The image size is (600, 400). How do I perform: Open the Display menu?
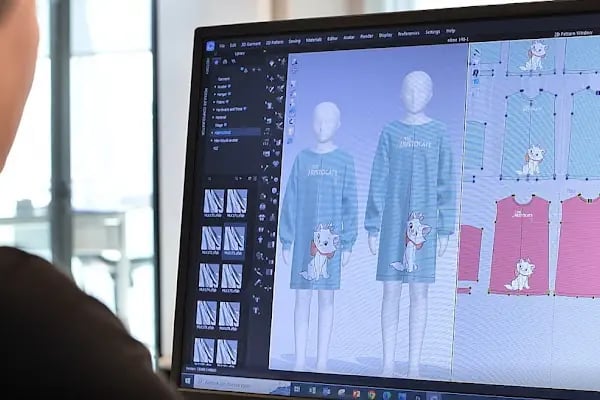pos(385,35)
